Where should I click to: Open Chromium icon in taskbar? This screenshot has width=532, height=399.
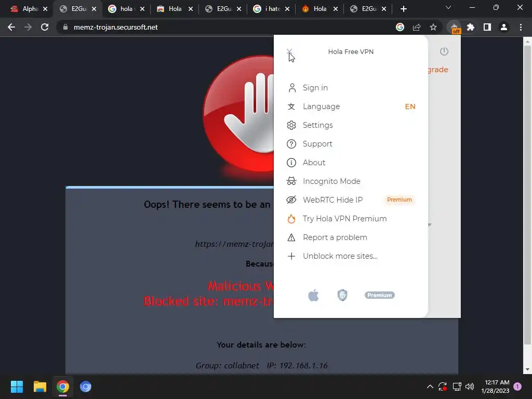coord(86,387)
